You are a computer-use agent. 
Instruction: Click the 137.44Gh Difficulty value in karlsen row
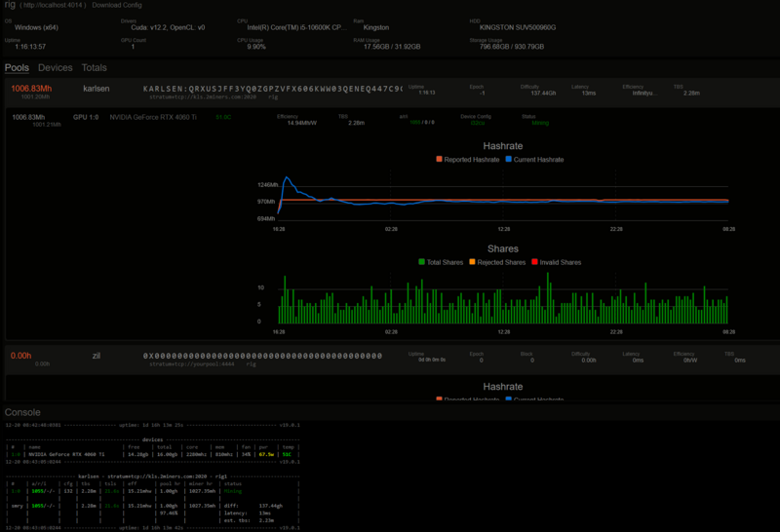click(543, 93)
